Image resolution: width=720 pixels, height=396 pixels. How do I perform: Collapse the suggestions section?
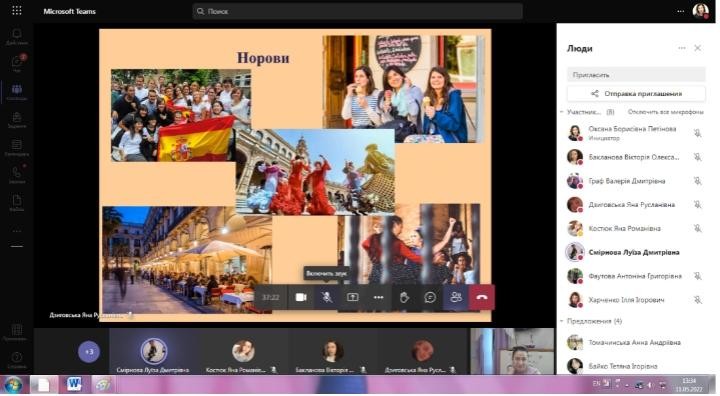click(562, 321)
